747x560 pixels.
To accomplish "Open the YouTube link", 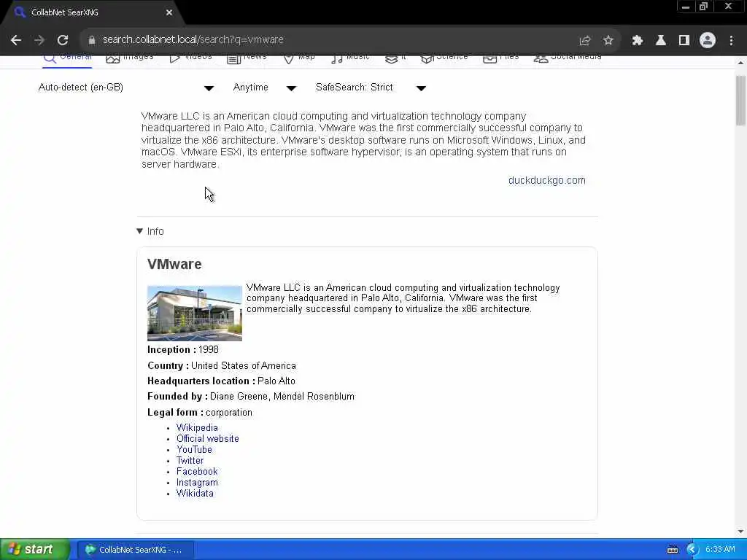I will [194, 449].
